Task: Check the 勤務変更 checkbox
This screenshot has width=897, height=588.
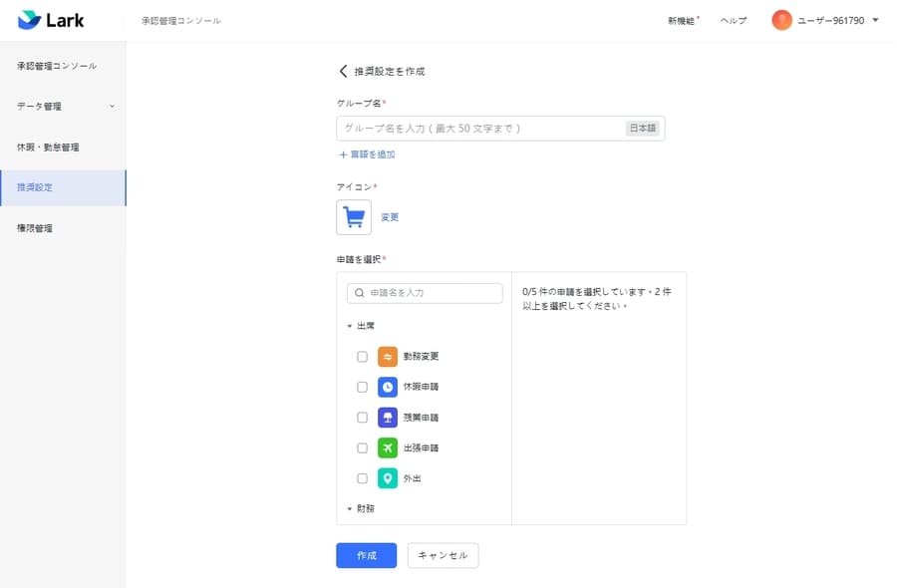Action: [362, 356]
